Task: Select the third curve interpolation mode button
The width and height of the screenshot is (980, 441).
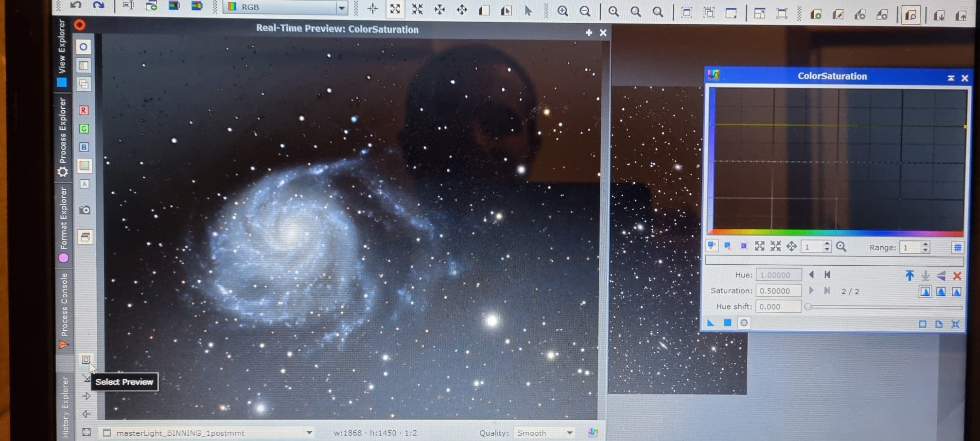Action: click(x=957, y=291)
